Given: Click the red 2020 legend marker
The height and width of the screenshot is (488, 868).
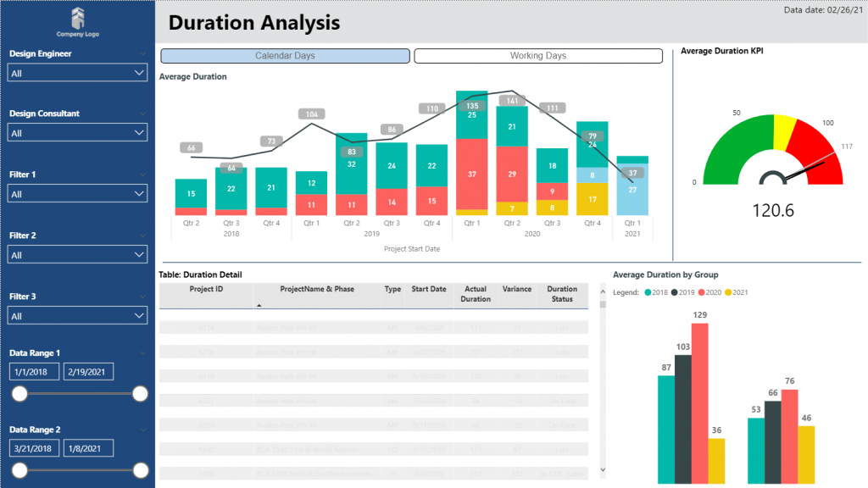Looking at the screenshot, I should click(703, 291).
